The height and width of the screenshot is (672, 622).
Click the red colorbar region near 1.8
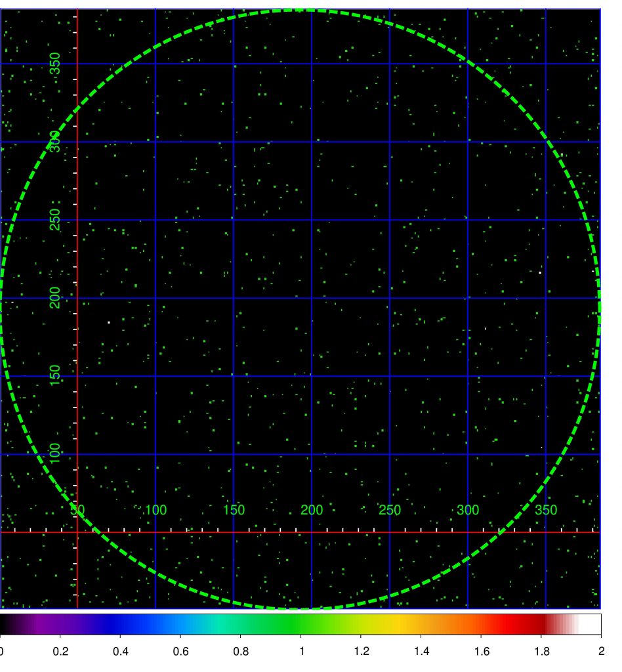pos(541,624)
